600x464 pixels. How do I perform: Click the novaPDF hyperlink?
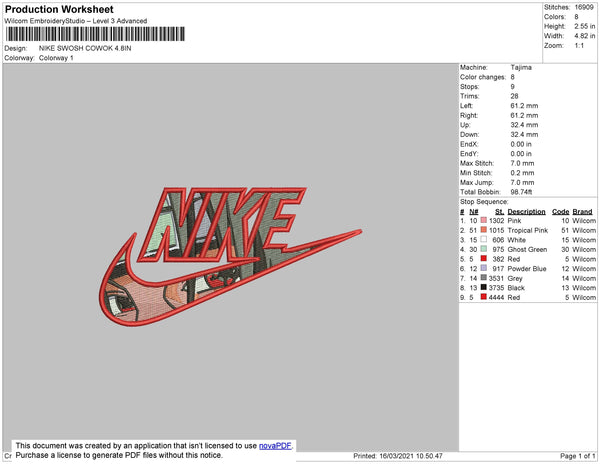point(275,446)
